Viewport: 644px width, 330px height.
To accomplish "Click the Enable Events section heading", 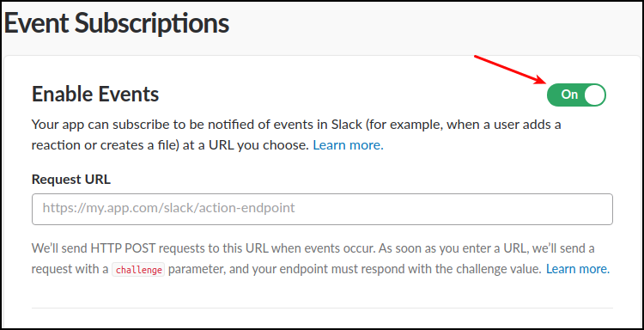I will point(95,95).
